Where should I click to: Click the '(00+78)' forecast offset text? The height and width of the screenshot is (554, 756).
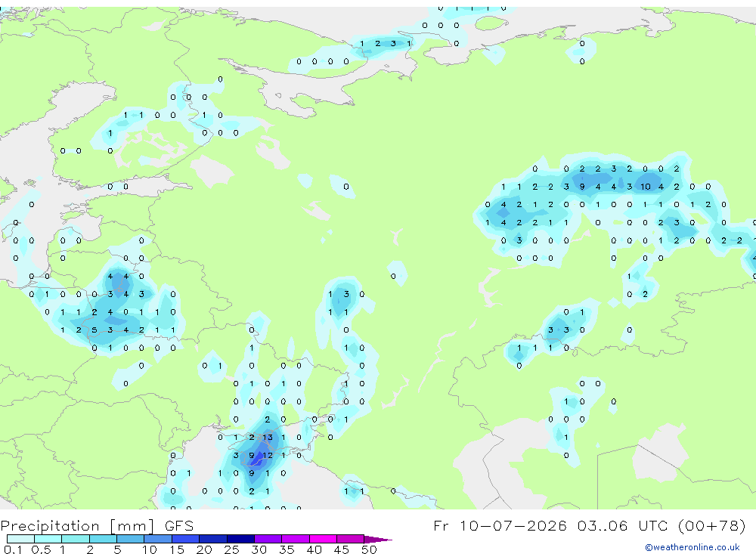point(711,525)
